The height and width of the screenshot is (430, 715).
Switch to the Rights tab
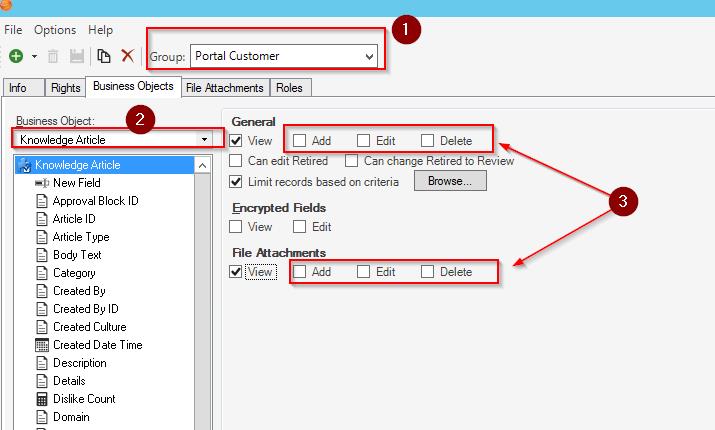pos(65,88)
